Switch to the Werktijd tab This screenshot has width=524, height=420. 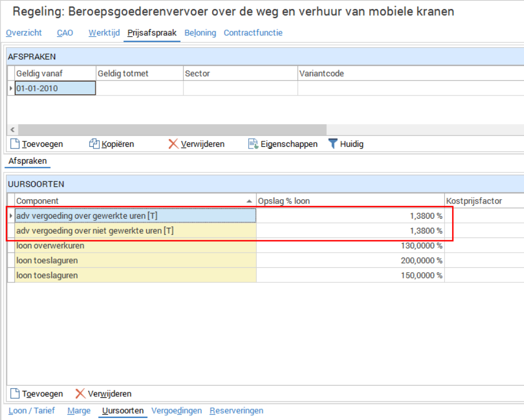(x=104, y=33)
